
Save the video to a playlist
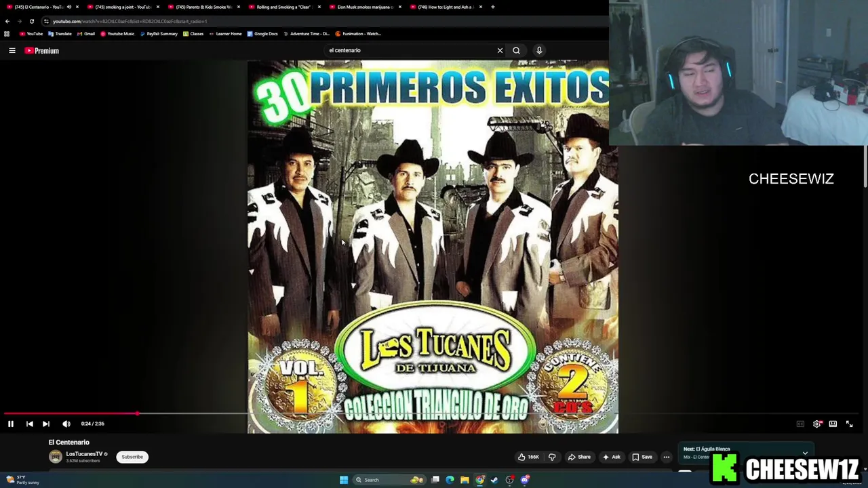coord(642,457)
